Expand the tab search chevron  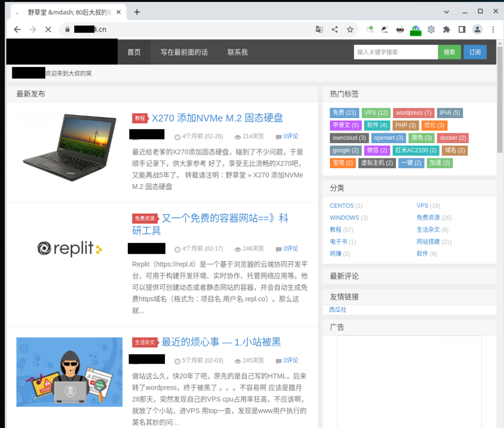coord(446,11)
